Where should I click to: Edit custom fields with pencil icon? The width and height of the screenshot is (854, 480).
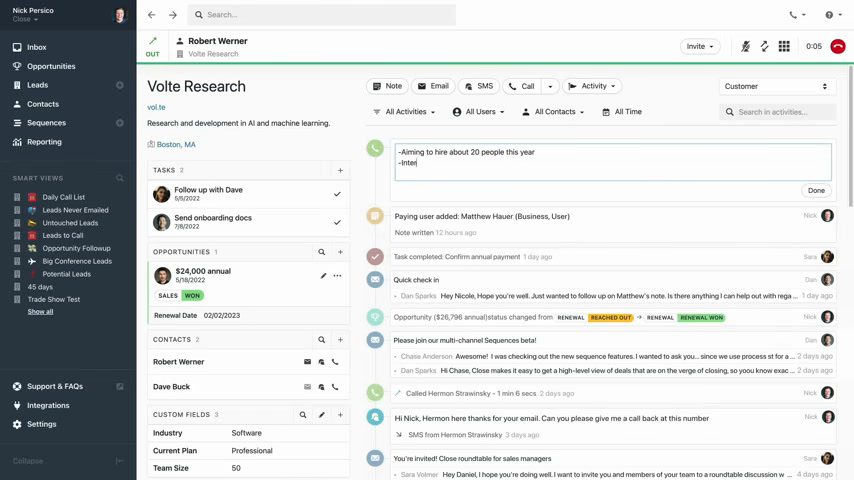322,415
